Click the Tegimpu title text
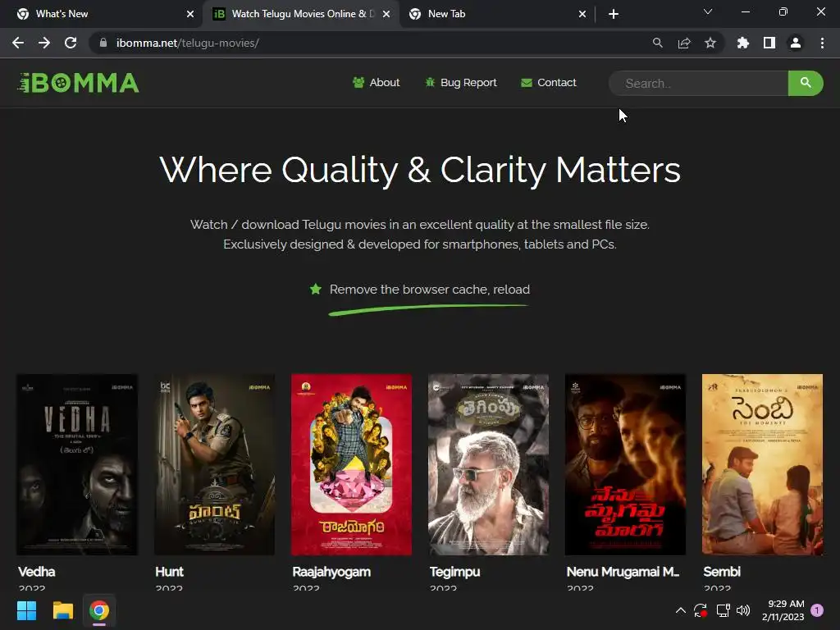The height and width of the screenshot is (630, 840). pyautogui.click(x=454, y=572)
